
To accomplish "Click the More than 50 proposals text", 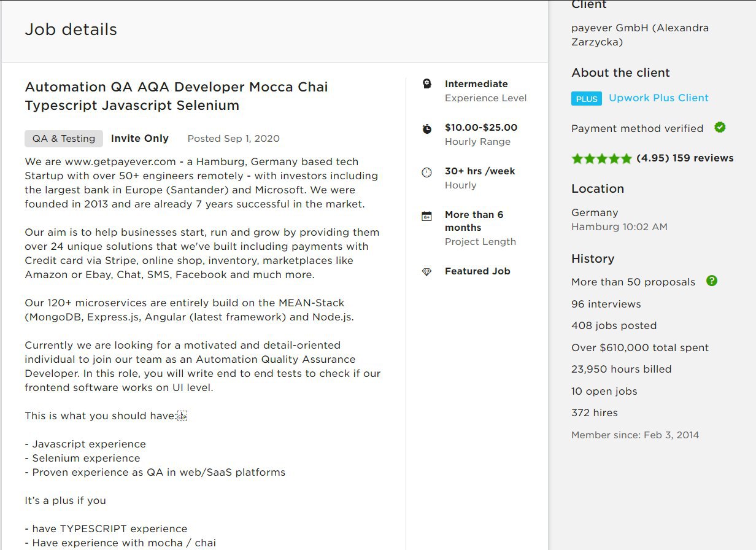I will tap(633, 282).
